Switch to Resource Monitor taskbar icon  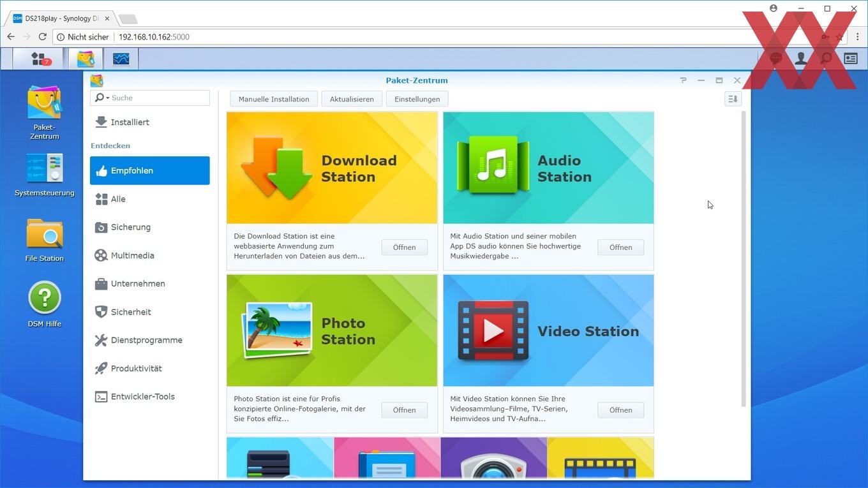[x=121, y=59]
